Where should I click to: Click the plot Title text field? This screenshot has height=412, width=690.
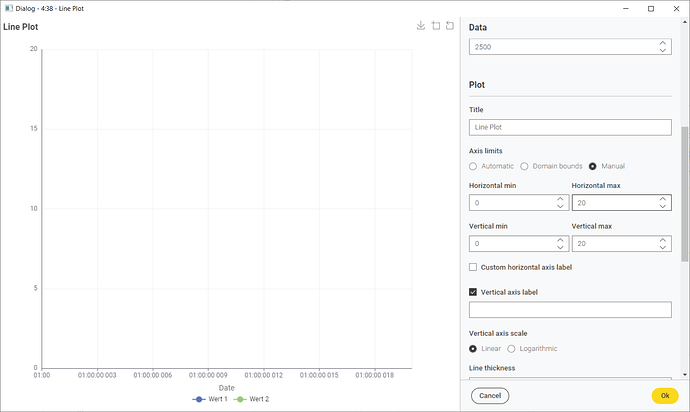point(569,128)
